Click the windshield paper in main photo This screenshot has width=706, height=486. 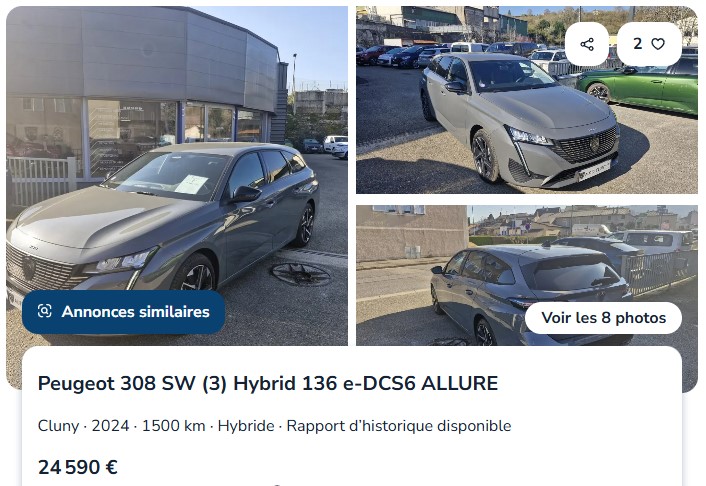pyautogui.click(x=191, y=184)
